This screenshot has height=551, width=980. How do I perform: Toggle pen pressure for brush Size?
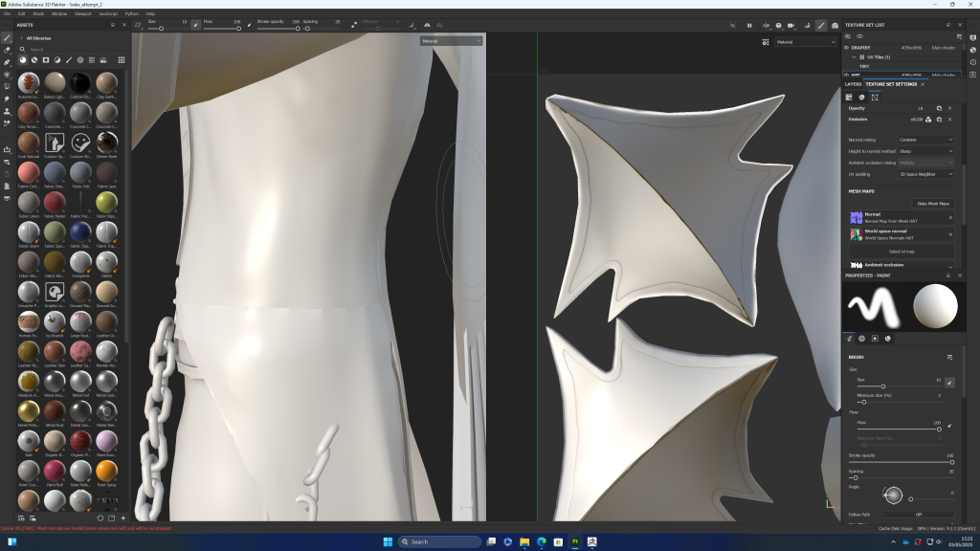(x=949, y=382)
